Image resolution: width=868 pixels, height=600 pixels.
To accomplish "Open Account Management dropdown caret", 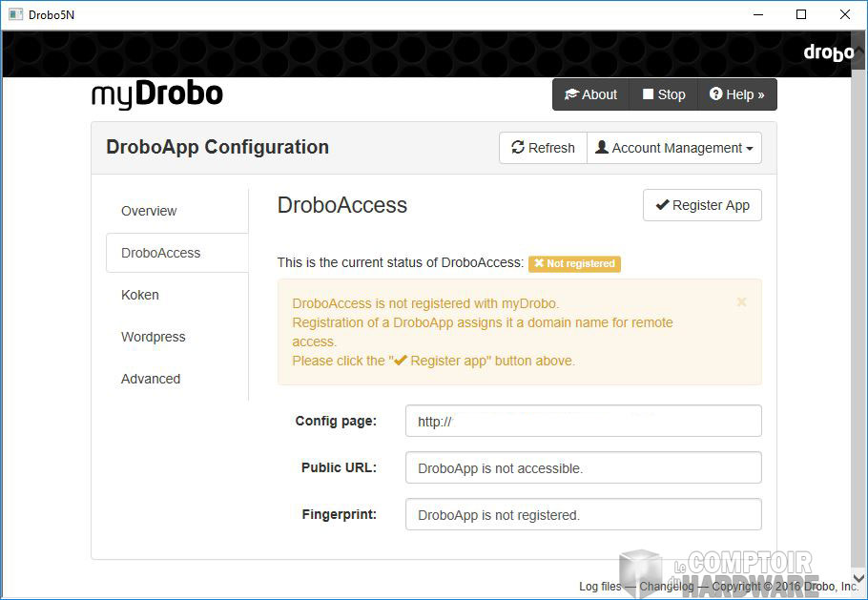I will [750, 149].
